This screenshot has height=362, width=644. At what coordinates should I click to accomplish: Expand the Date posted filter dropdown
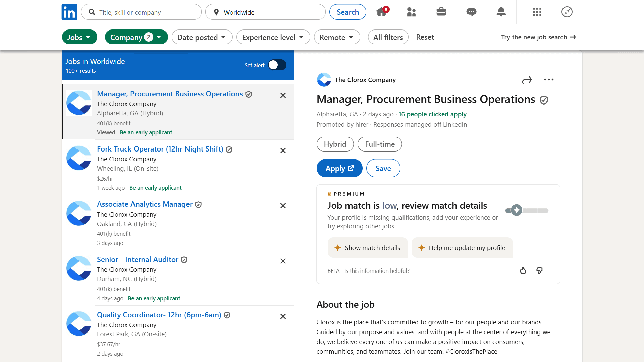(202, 37)
